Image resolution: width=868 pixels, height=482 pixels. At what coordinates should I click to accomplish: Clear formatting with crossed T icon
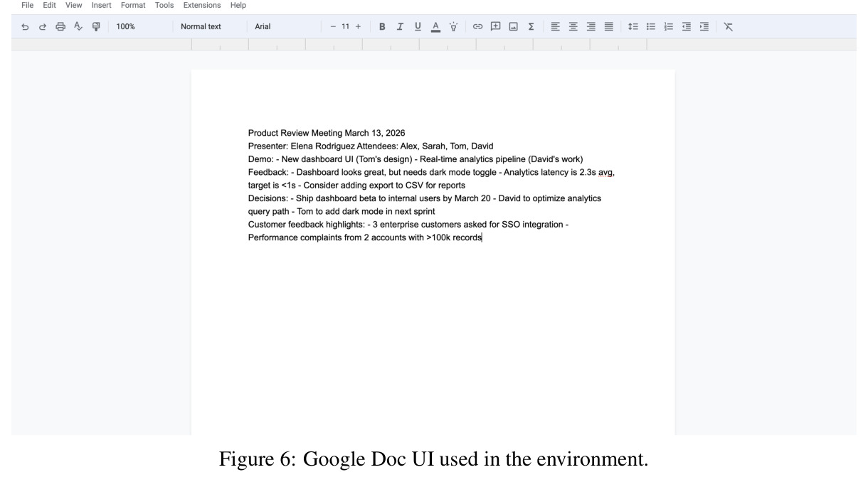pos(728,26)
